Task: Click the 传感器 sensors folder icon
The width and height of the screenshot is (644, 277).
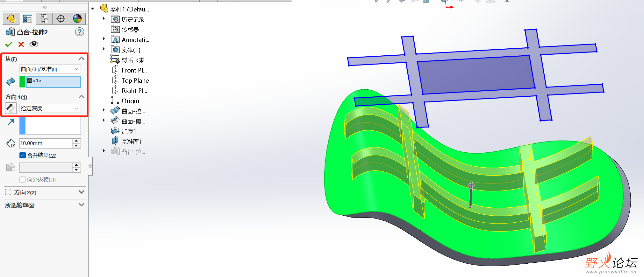Action: [115, 29]
